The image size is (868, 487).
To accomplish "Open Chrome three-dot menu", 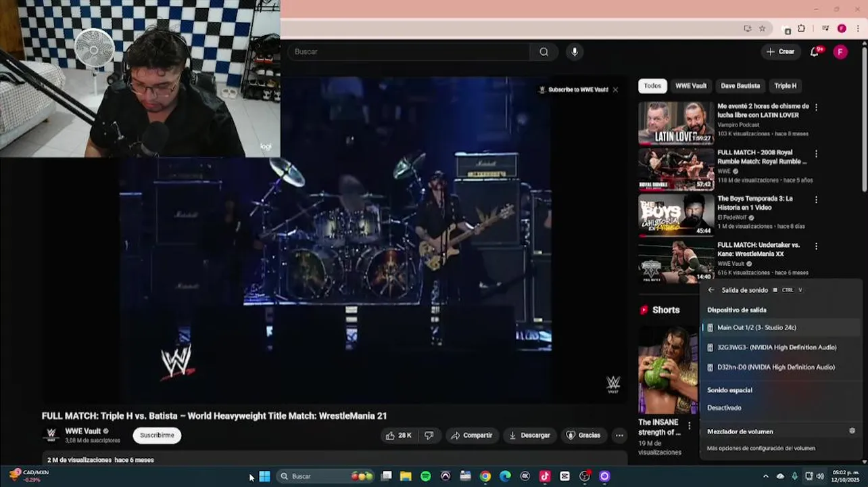I will (x=858, y=28).
